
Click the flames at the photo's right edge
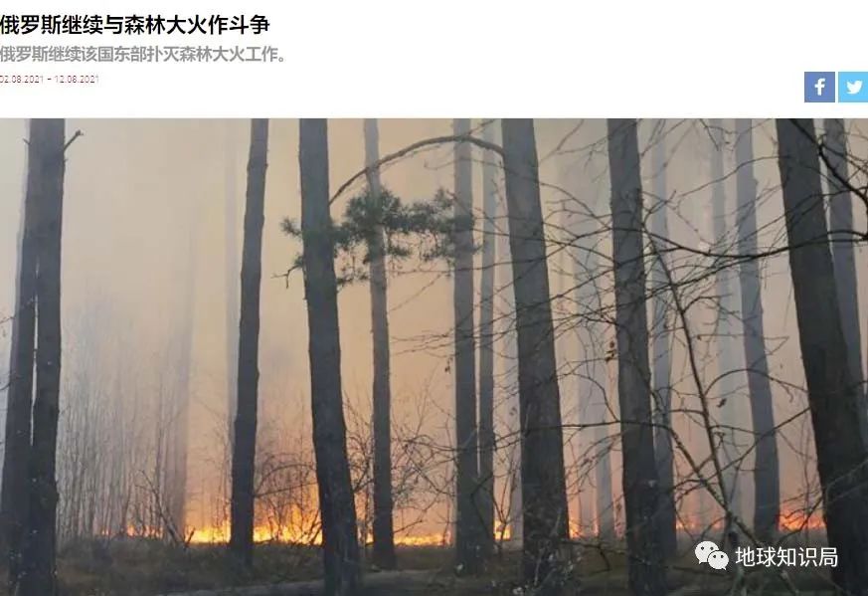tap(801, 520)
